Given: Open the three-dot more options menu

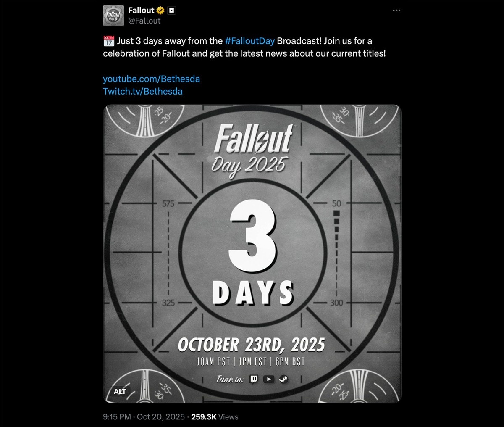Looking at the screenshot, I should click(x=396, y=11).
